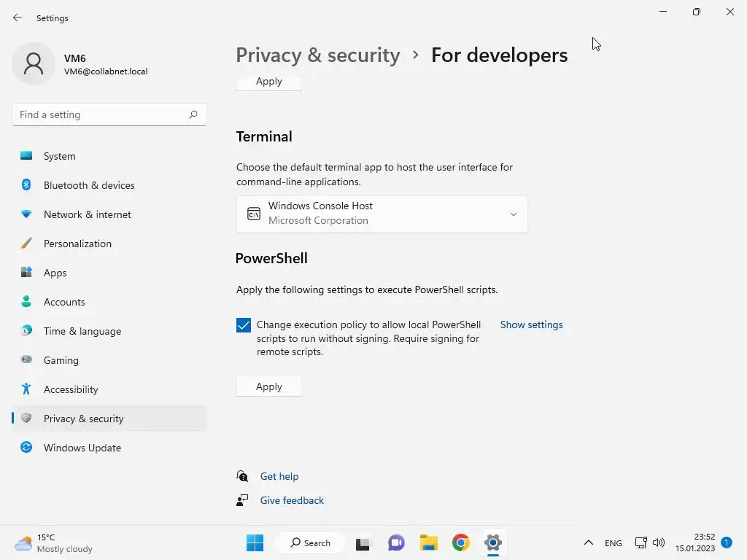747x560 pixels.
Task: Click the Get help link
Action: click(x=279, y=476)
